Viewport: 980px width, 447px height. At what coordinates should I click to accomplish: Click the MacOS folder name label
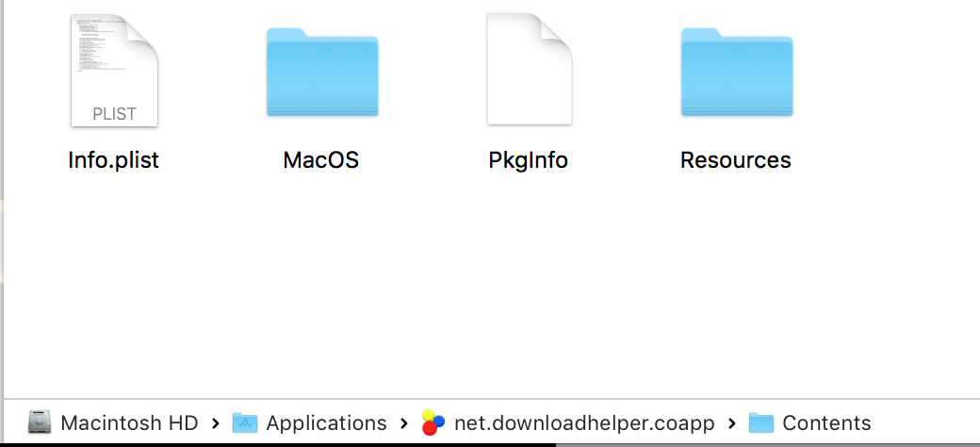[321, 160]
